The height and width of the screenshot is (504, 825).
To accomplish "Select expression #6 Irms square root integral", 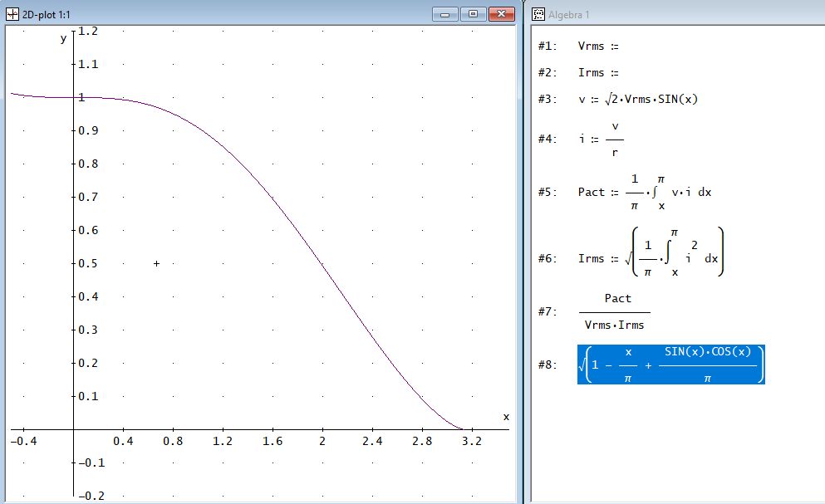I will pyautogui.click(x=651, y=252).
